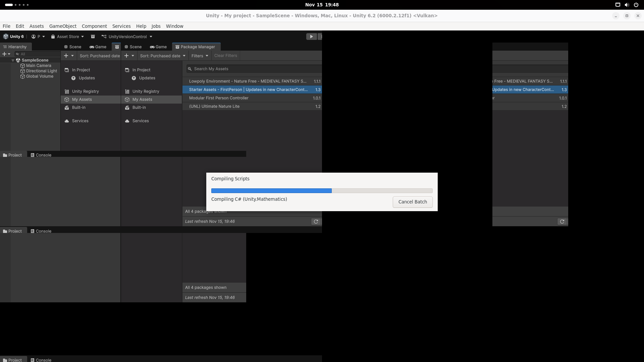Open the account P dropdown
This screenshot has height=362, width=644.
point(38,37)
